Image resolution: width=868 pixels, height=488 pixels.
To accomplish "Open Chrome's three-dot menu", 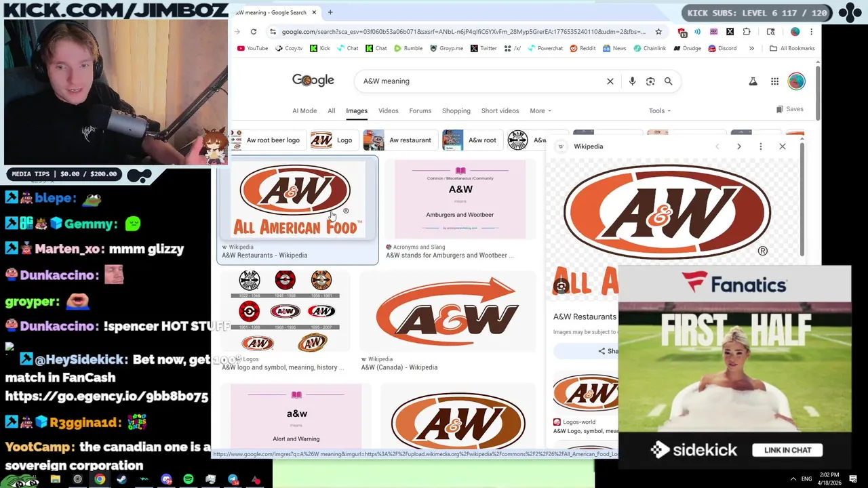I will click(x=811, y=31).
